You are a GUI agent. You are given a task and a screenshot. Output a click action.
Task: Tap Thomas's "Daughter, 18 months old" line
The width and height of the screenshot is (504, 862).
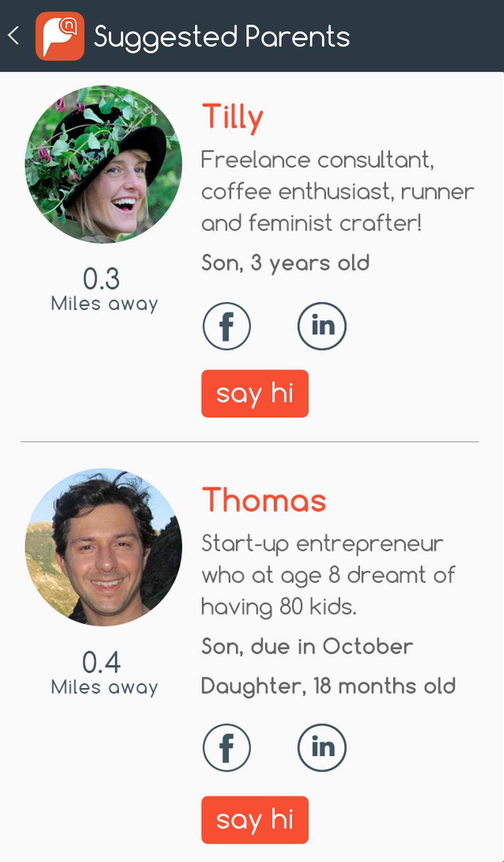coord(328,686)
